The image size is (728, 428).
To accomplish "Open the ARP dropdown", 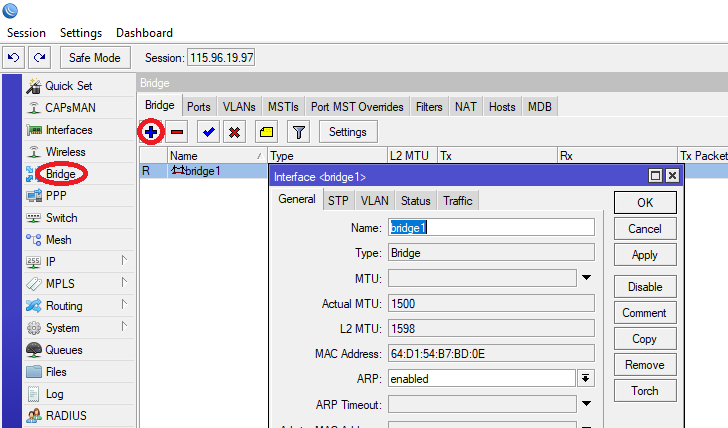I will [x=586, y=378].
